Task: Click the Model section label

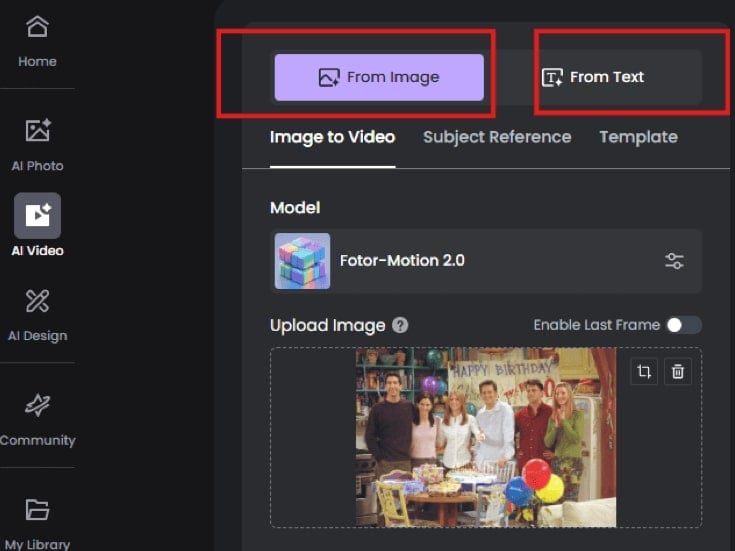Action: tap(295, 208)
